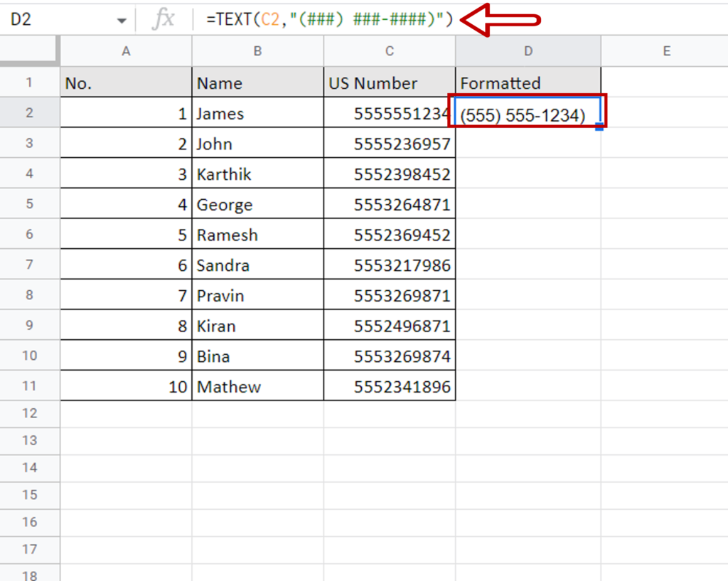
Task: Select column A header
Action: 126,51
